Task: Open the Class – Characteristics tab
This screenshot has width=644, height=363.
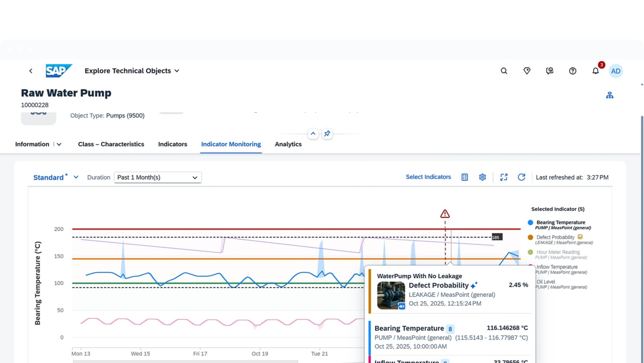Action: (111, 144)
